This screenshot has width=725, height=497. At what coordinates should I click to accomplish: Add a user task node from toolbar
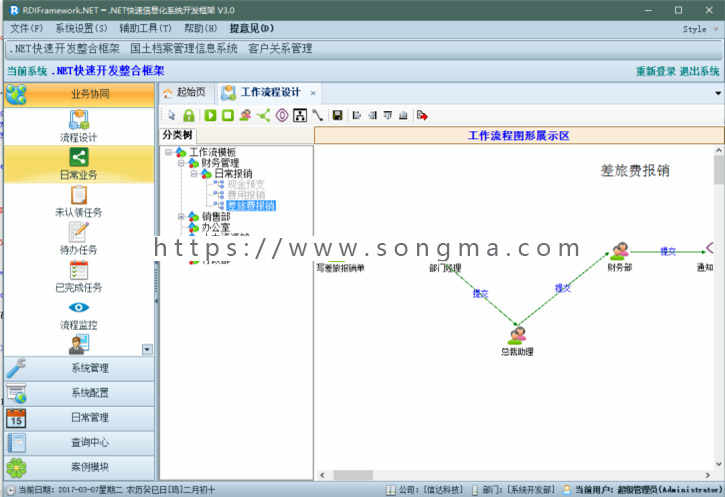click(245, 115)
